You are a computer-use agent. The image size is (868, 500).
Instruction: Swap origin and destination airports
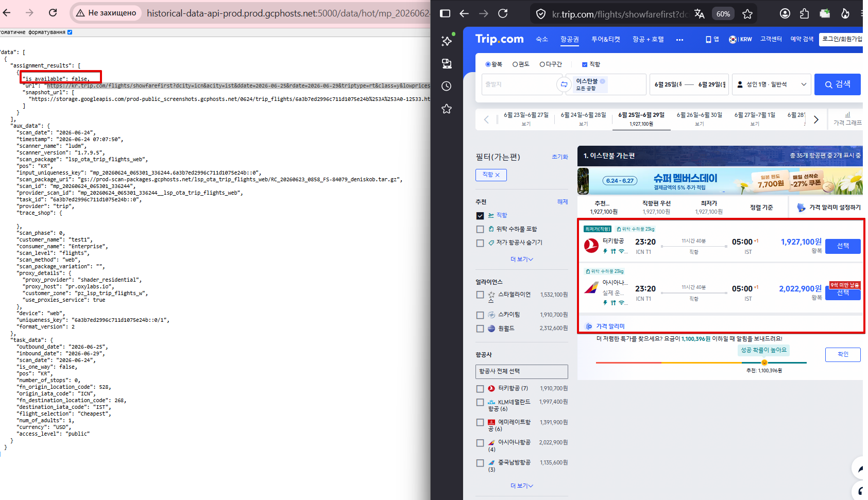(564, 84)
